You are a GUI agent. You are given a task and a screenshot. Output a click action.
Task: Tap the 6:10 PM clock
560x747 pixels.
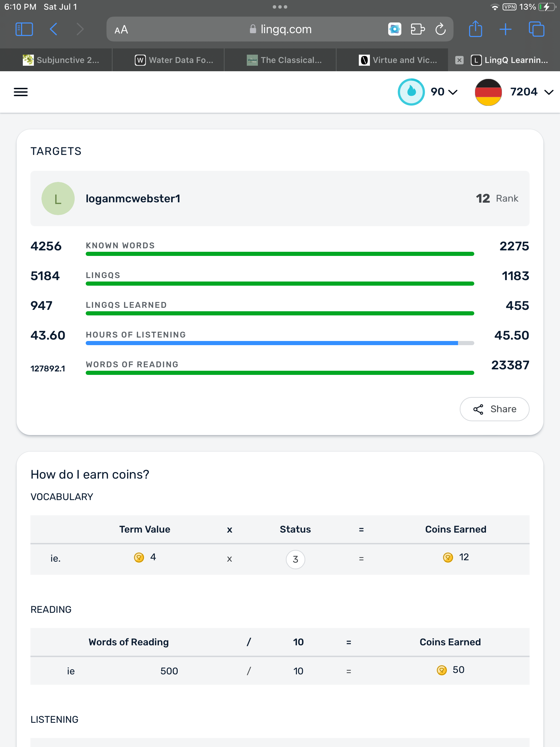click(x=20, y=7)
